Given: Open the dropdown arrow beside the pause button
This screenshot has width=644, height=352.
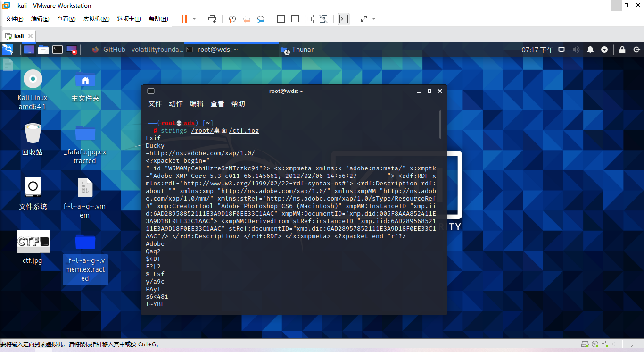Looking at the screenshot, I should click(x=194, y=19).
